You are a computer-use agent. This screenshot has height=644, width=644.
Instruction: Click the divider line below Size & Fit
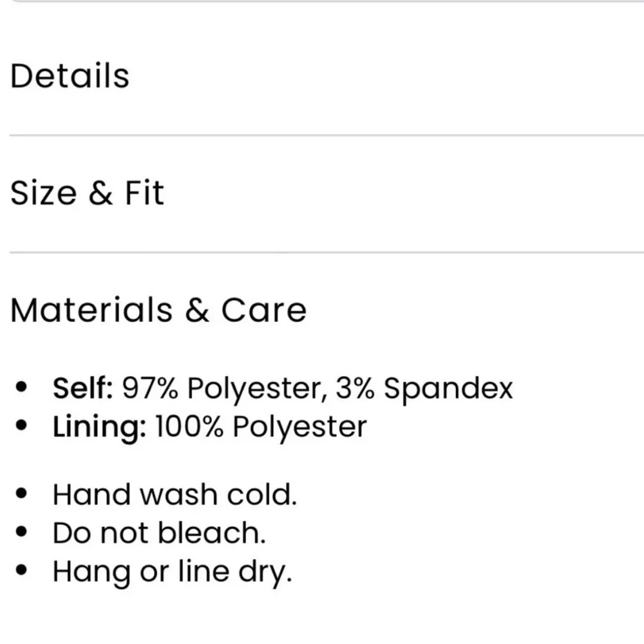tap(322, 252)
